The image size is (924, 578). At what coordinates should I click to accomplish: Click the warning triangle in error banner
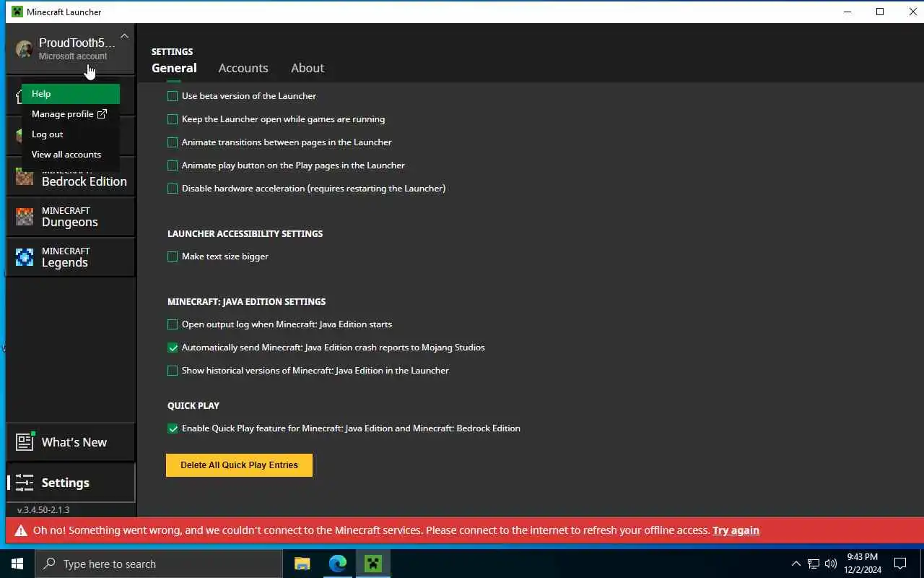pyautogui.click(x=20, y=530)
